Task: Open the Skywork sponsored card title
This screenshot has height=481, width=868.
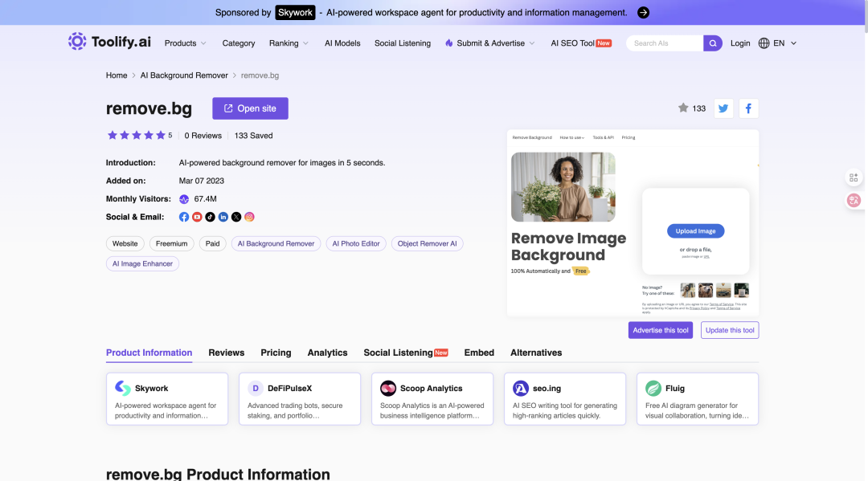Action: pos(152,388)
